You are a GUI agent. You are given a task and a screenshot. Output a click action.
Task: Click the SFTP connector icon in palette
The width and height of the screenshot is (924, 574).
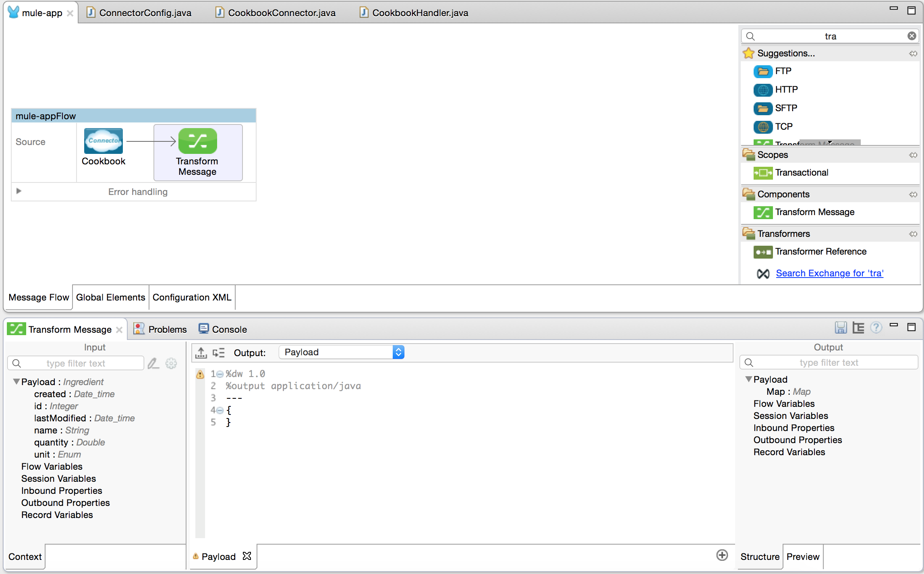763,108
